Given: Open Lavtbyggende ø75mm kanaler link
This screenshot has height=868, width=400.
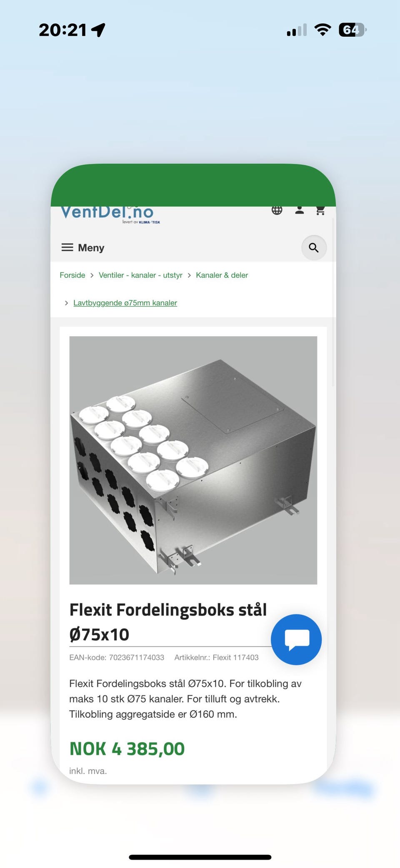Looking at the screenshot, I should (125, 303).
